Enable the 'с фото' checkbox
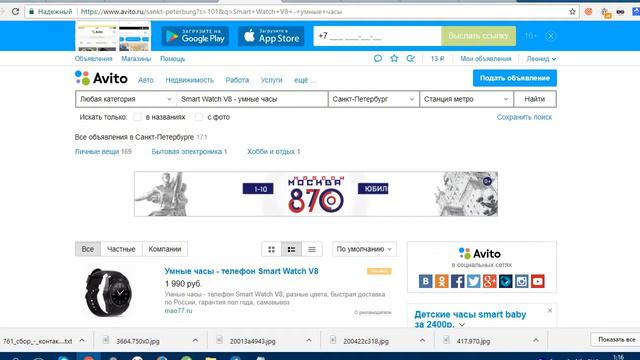Screen dimensions: 640x360 coord(199,117)
